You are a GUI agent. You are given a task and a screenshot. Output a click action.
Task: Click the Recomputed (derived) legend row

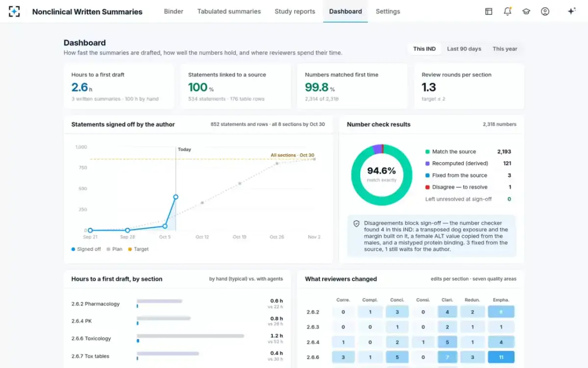(x=468, y=163)
